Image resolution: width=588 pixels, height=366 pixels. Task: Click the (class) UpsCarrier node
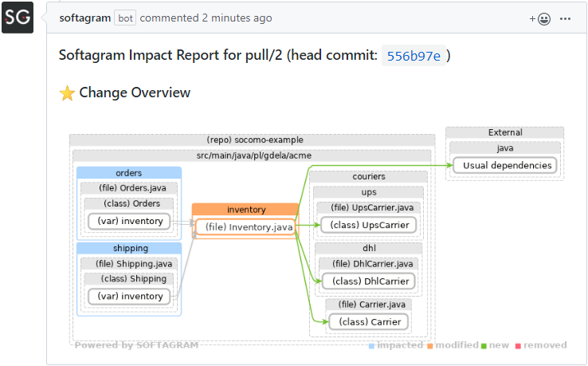[x=369, y=225]
